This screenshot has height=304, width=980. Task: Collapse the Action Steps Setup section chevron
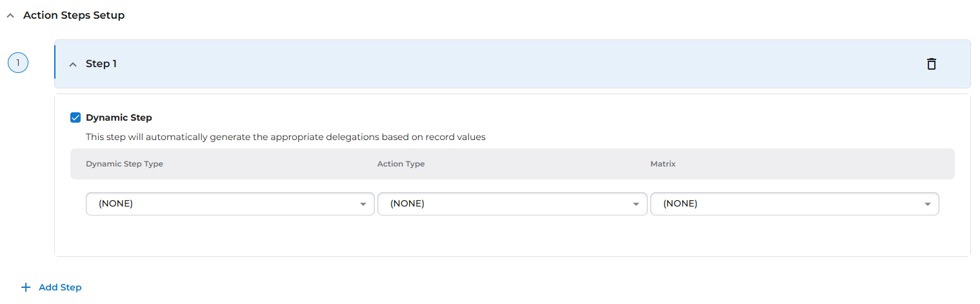click(x=10, y=15)
